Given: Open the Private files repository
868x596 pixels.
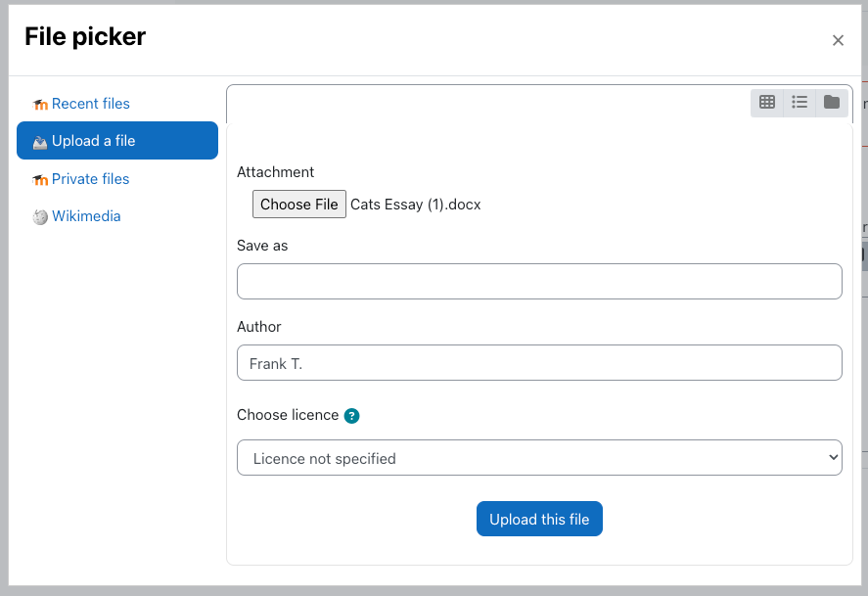Looking at the screenshot, I should 90,179.
